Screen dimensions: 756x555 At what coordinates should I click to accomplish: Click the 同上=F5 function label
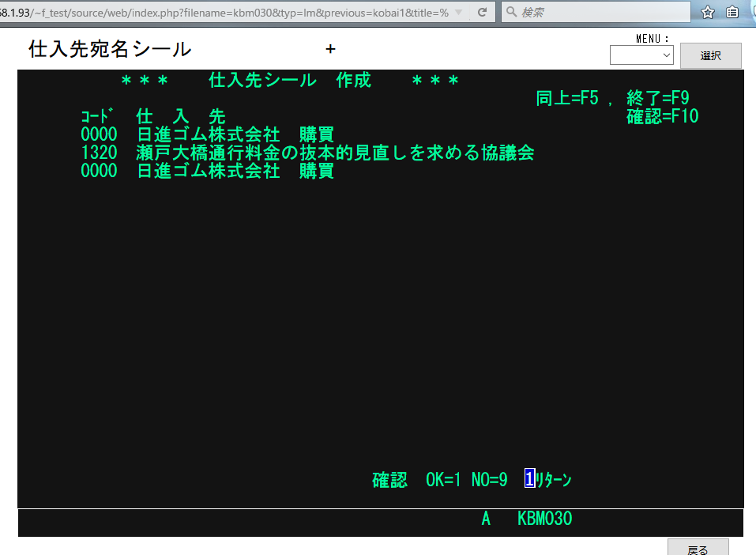(566, 98)
